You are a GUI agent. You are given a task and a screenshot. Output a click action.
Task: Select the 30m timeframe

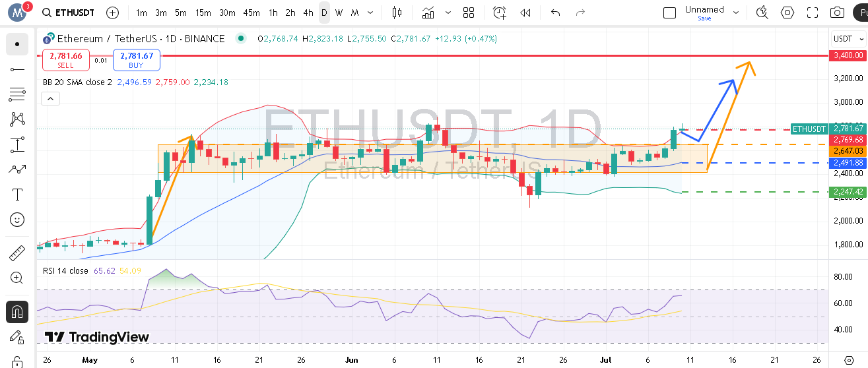(x=227, y=13)
